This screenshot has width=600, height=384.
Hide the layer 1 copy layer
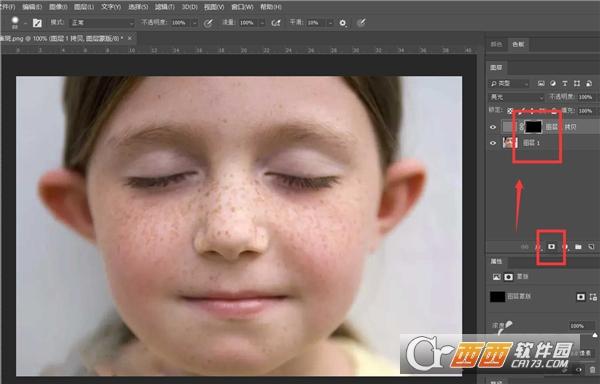coord(493,127)
